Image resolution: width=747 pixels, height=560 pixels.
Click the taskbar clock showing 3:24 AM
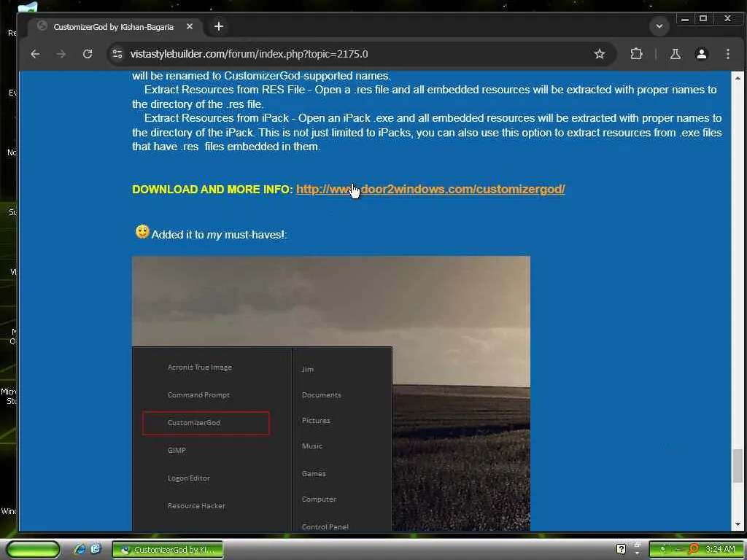click(720, 549)
